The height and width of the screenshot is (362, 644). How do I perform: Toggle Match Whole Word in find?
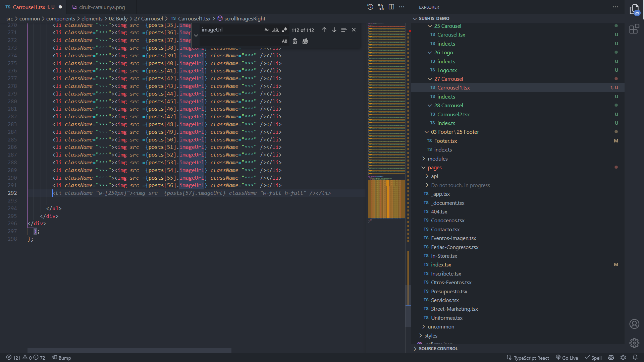pos(276,30)
